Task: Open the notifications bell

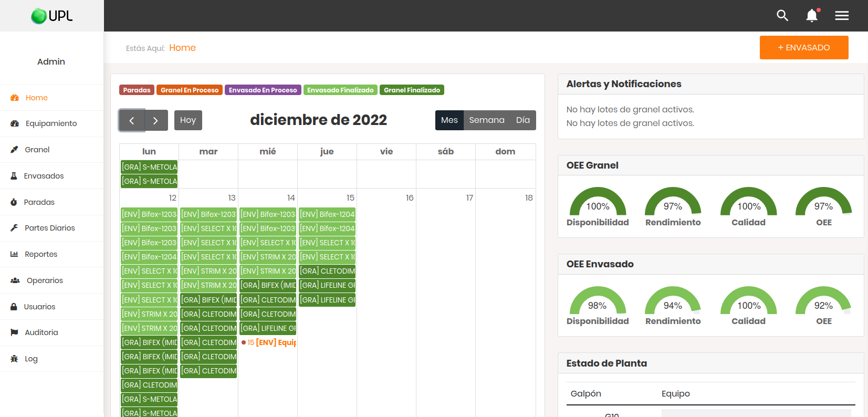Action: tap(812, 16)
